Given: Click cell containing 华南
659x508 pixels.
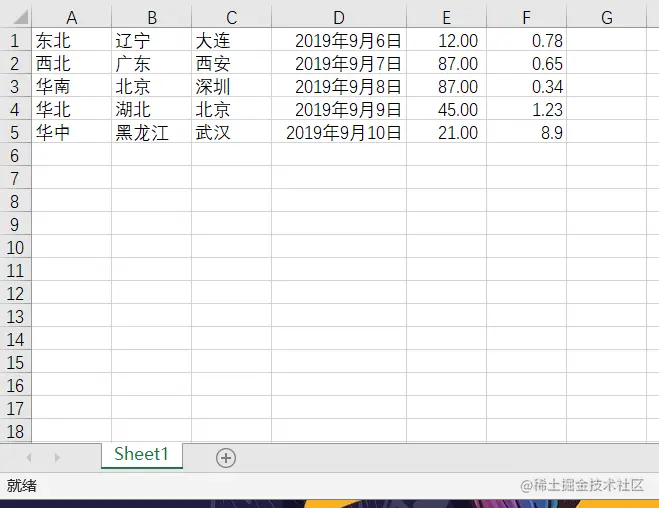Looking at the screenshot, I should [x=71, y=87].
